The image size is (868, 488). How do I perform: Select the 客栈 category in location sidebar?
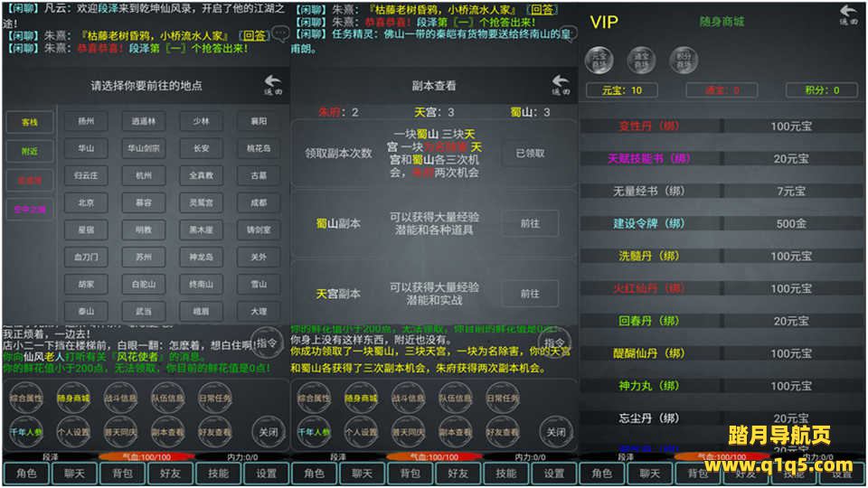30,122
